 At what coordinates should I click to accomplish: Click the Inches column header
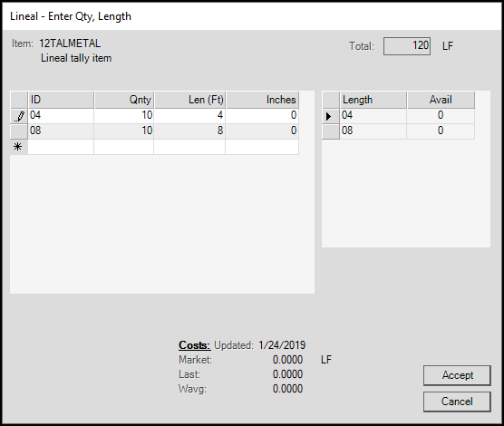(262, 100)
